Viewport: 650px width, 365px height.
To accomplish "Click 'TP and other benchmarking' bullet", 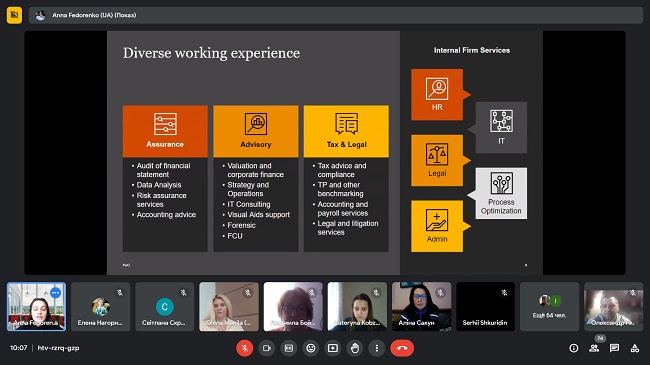I will 340,189.
